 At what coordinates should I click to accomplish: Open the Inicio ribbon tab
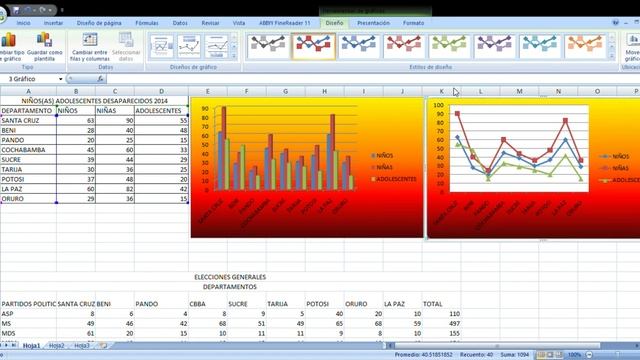tap(23, 23)
